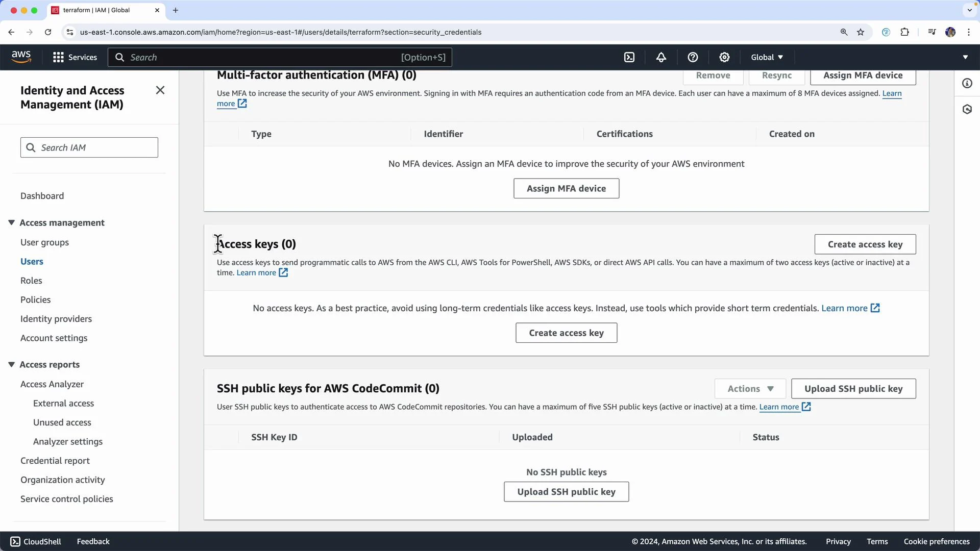This screenshot has width=980, height=551.
Task: Click the CloudShell icon in the footer
Action: point(15,541)
